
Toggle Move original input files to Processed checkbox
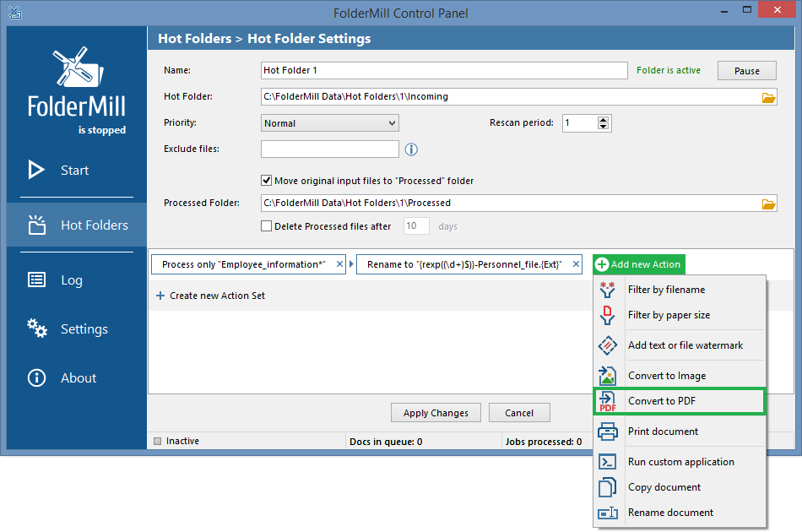pos(266,181)
